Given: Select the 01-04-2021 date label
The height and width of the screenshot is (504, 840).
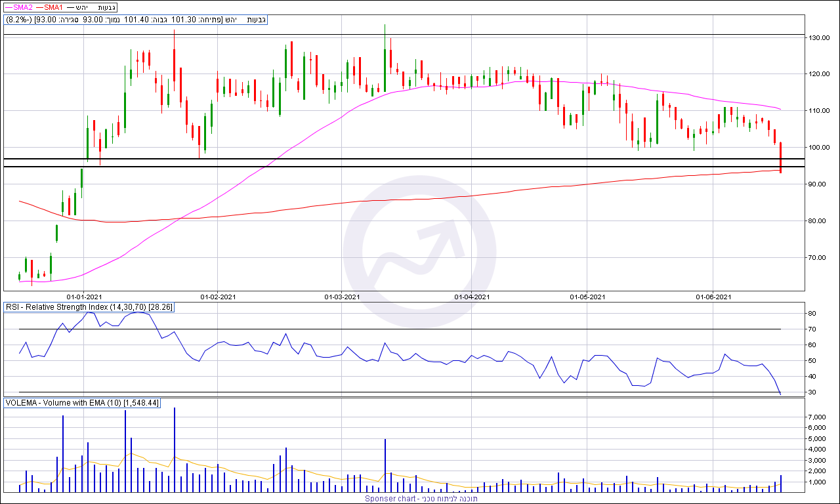Looking at the screenshot, I should click(x=472, y=297).
